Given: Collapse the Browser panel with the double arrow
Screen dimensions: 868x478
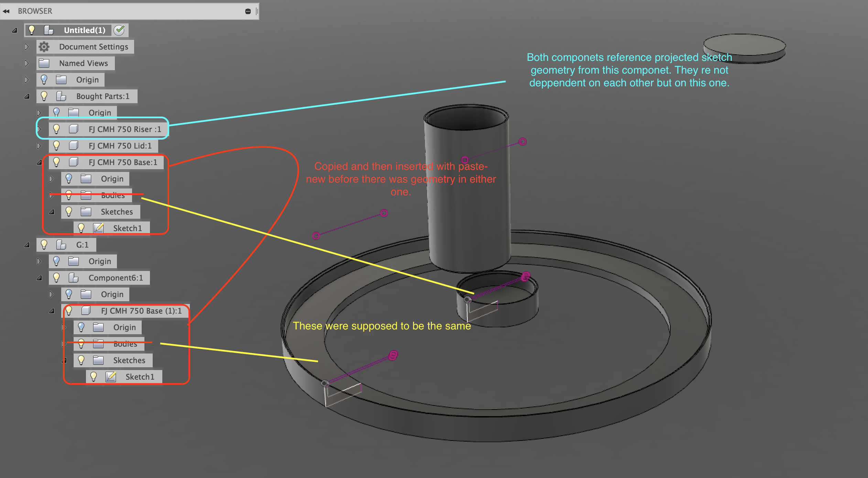Looking at the screenshot, I should (6, 11).
